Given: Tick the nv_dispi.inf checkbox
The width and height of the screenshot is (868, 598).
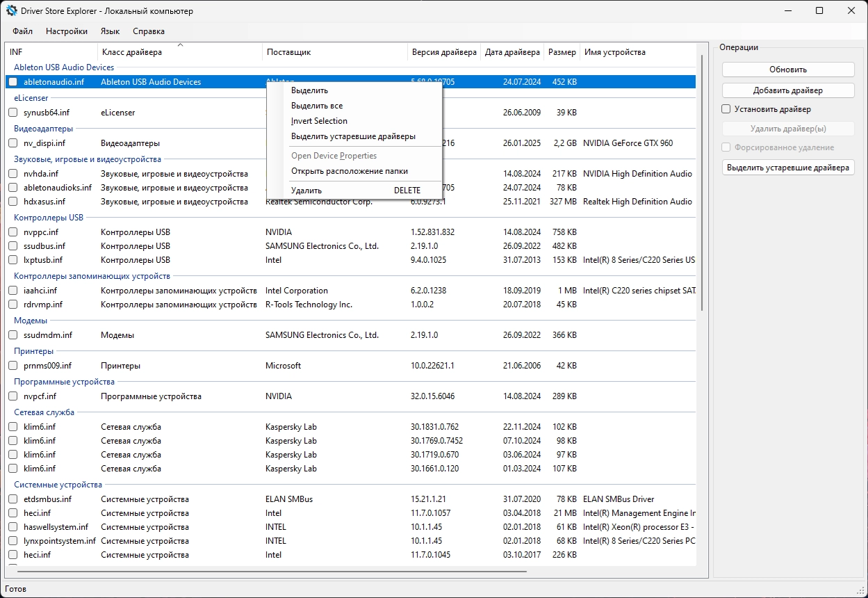Looking at the screenshot, I should coord(13,143).
